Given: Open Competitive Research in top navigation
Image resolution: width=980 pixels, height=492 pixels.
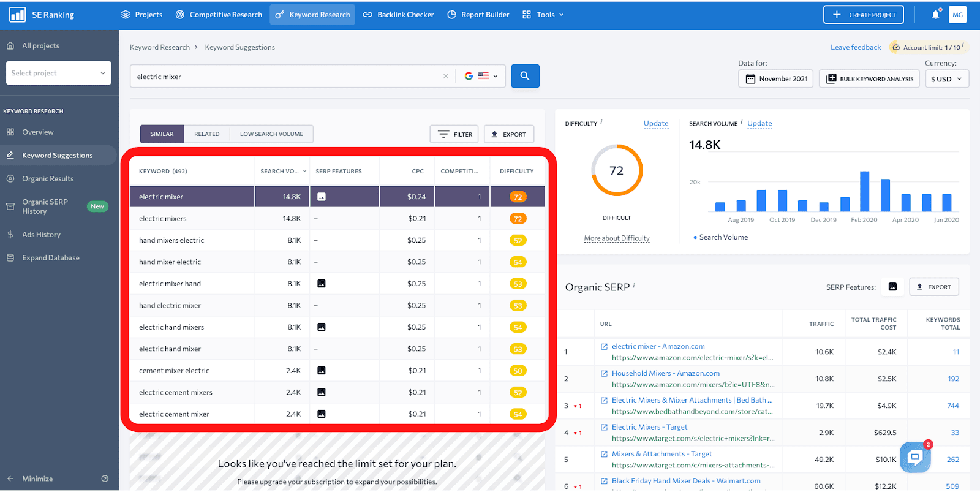Looking at the screenshot, I should 219,15.
